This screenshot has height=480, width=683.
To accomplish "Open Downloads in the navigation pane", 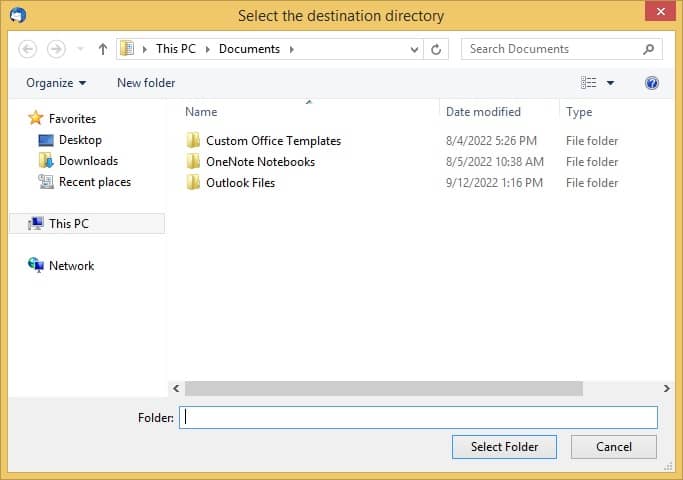I will 88,161.
